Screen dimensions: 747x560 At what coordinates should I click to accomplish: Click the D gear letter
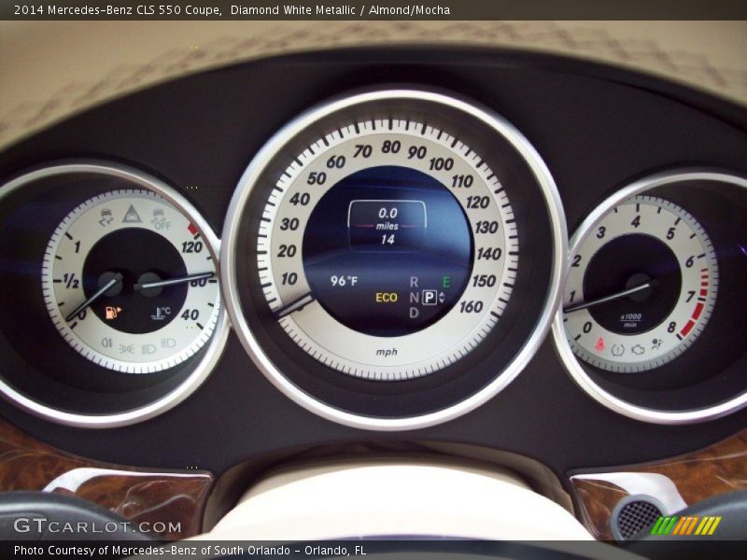414,313
